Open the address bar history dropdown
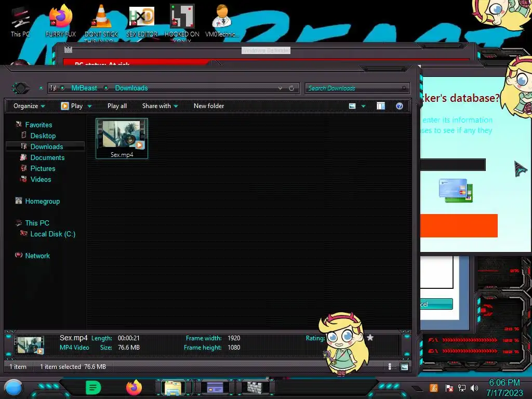This screenshot has width=532, height=399. click(280, 88)
